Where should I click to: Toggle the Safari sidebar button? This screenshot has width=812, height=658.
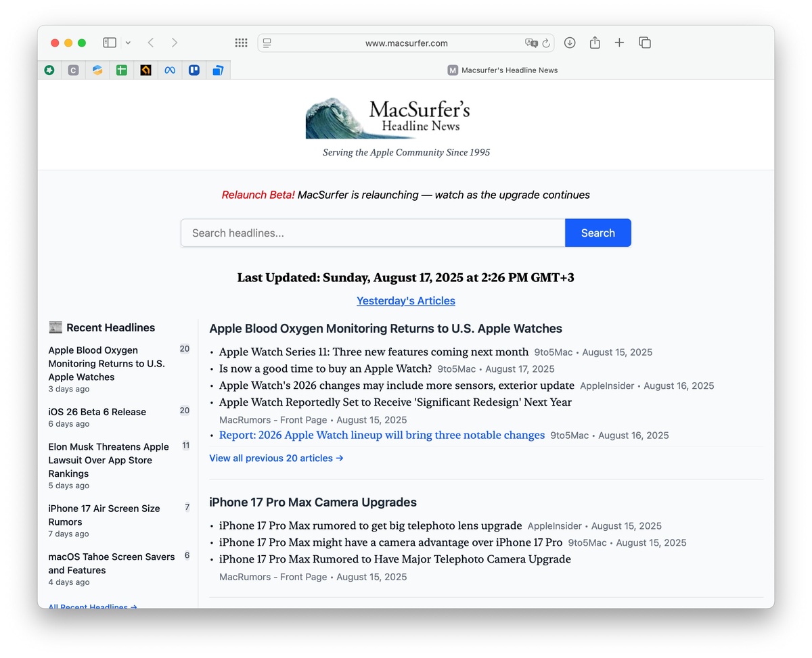click(110, 43)
